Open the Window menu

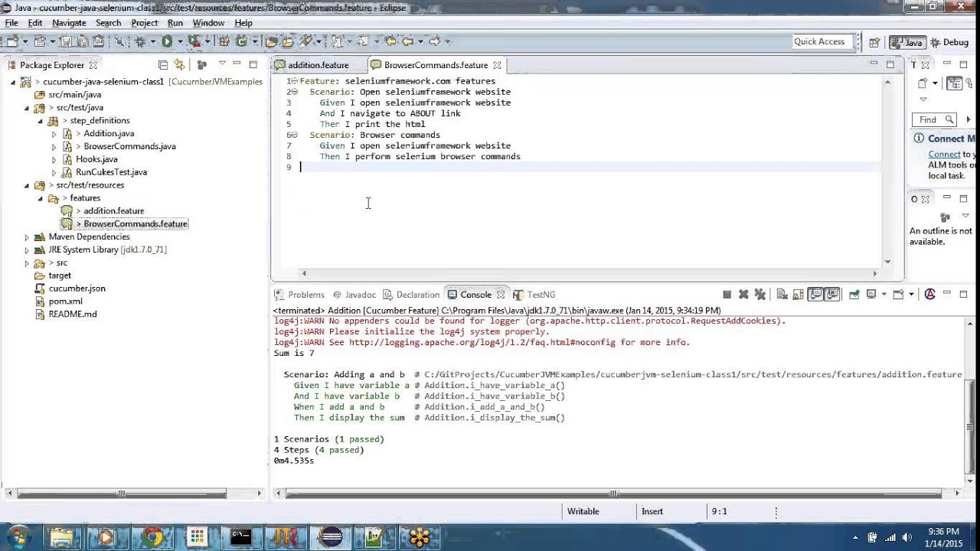tap(208, 23)
